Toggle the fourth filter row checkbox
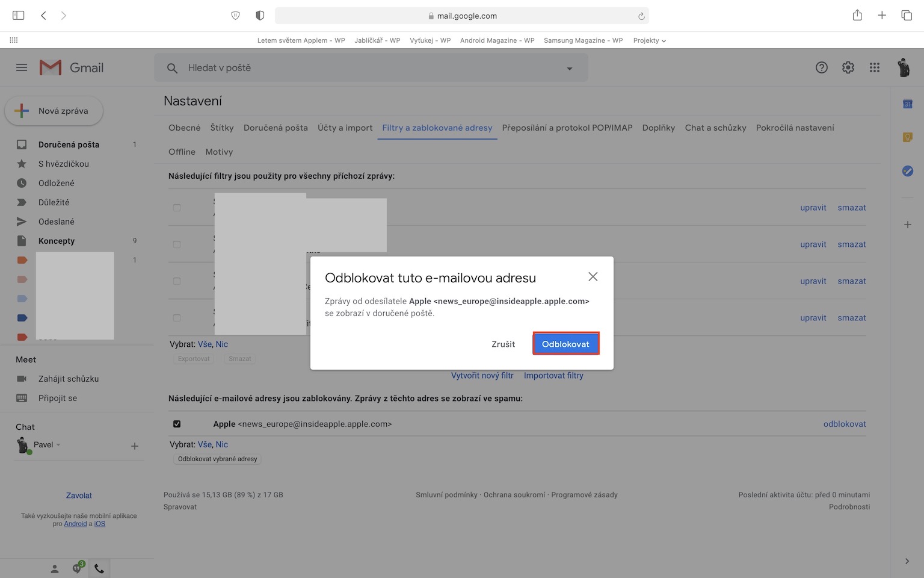 click(x=177, y=318)
